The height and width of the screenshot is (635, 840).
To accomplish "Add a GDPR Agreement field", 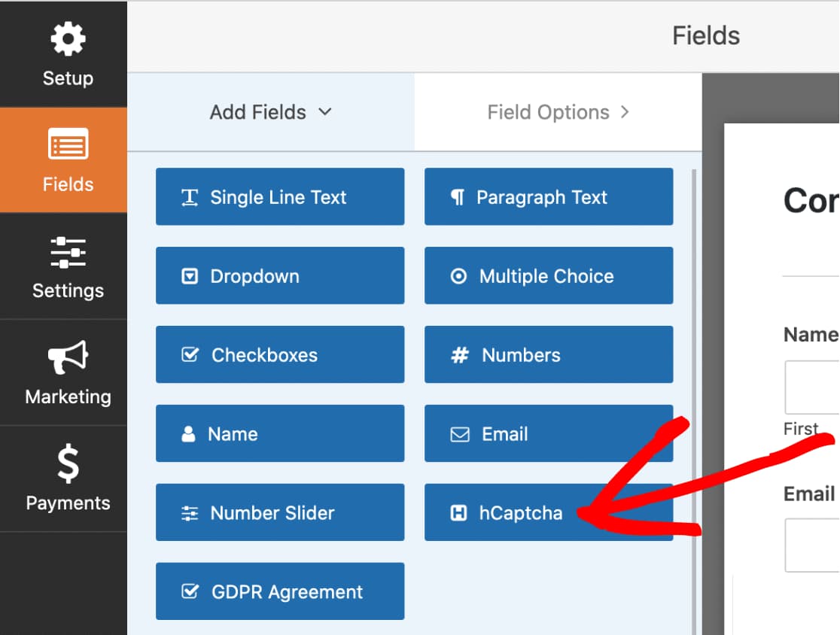I will tap(279, 591).
